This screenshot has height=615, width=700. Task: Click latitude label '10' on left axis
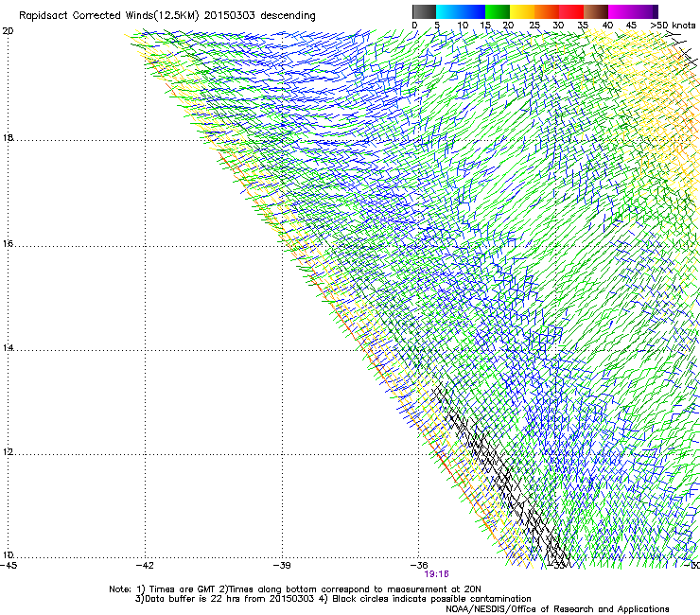coord(8,555)
